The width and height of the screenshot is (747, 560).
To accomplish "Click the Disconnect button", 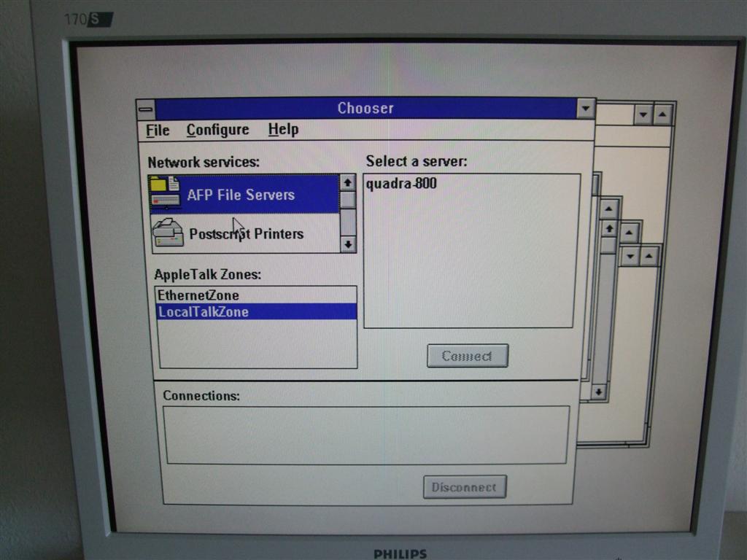I will coord(465,486).
